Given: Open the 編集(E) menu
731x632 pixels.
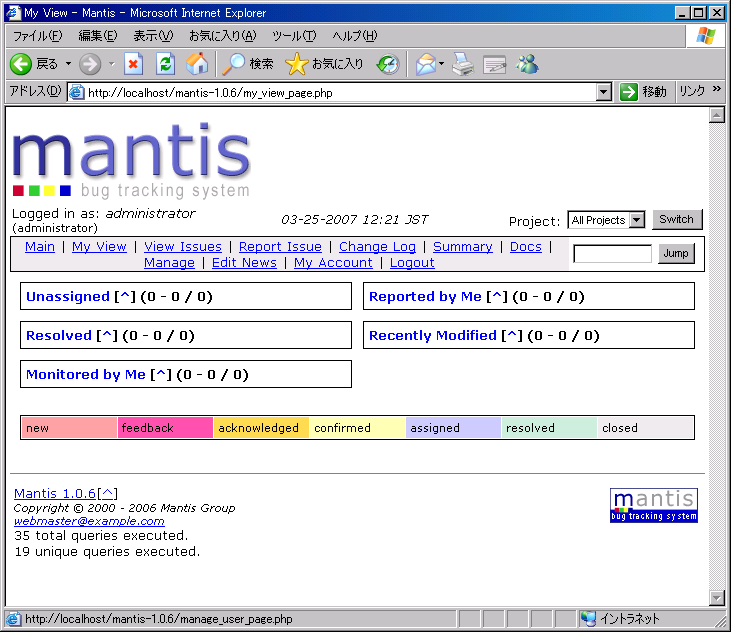Looking at the screenshot, I should 98,36.
